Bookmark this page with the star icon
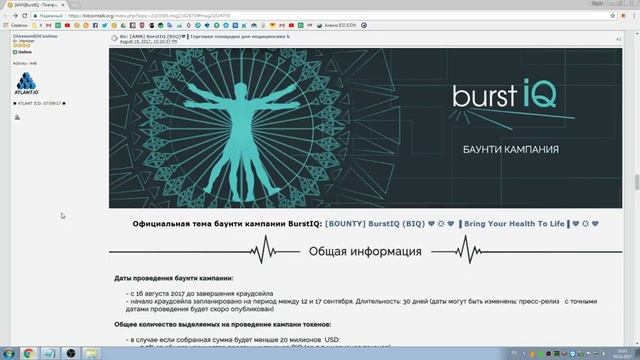Screen dimensions: 640x360 coord(613,16)
